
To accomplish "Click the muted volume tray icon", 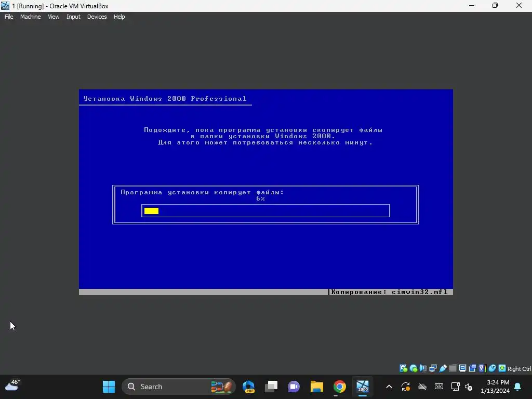I will coord(469,387).
